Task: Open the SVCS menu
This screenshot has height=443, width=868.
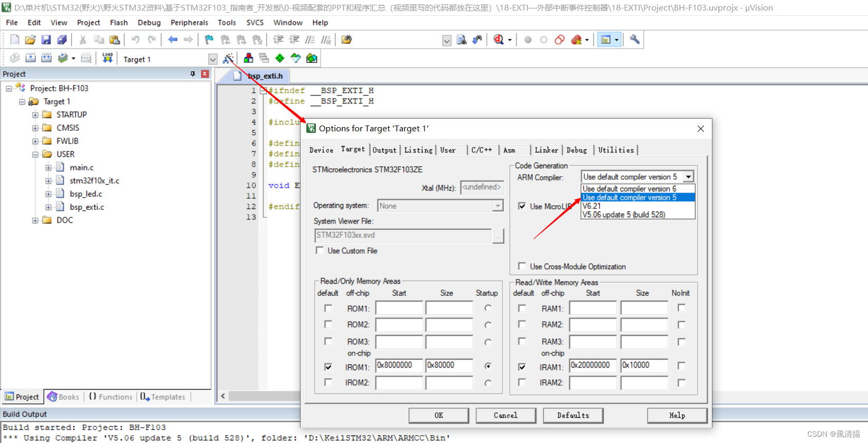Action: pos(255,23)
